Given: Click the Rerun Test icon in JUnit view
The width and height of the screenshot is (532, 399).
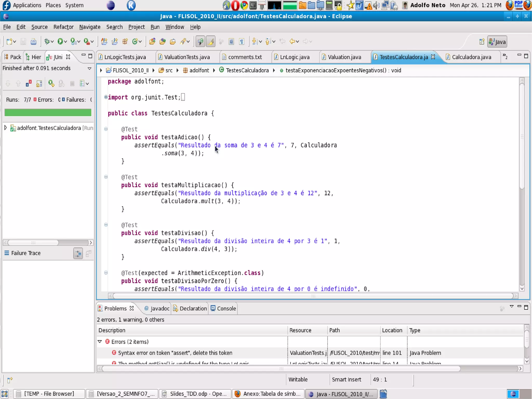Looking at the screenshot, I should pyautogui.click(x=51, y=83).
